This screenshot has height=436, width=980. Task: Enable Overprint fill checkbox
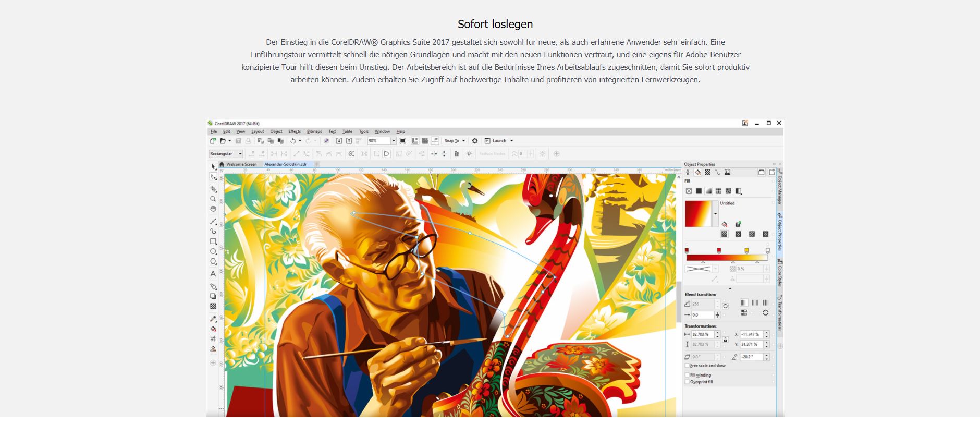tap(687, 382)
